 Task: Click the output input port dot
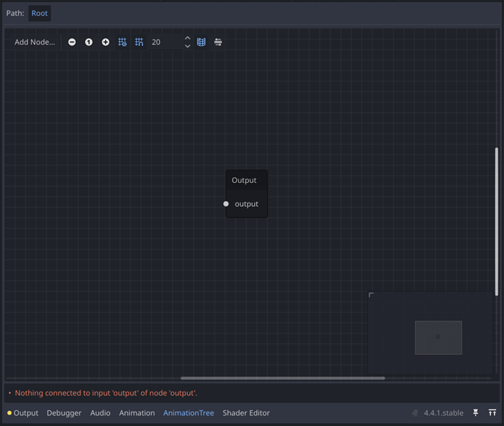coord(226,204)
